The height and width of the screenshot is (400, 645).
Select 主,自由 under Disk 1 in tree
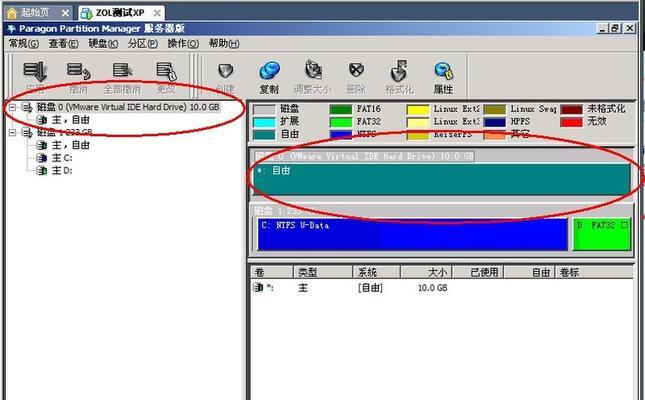[x=71, y=145]
